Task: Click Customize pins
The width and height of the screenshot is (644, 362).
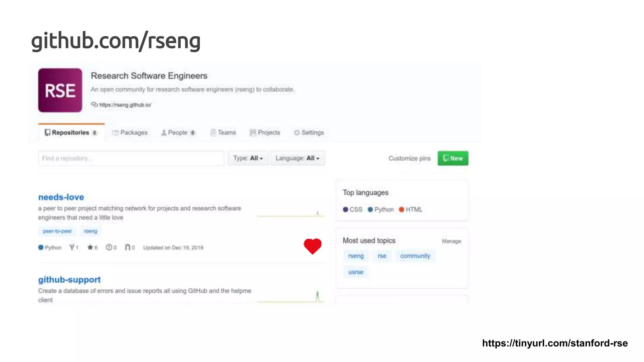Action: (x=409, y=158)
